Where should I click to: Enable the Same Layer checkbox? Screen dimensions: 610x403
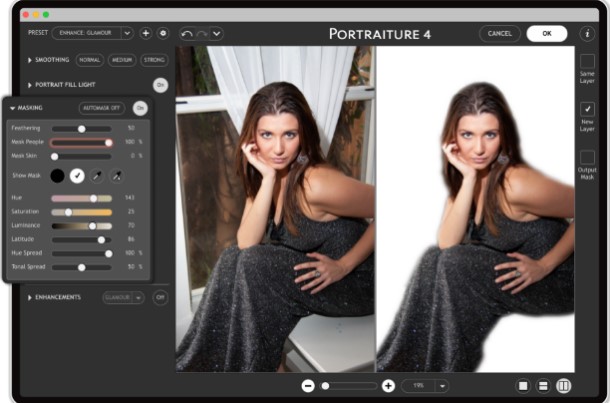tap(587, 61)
